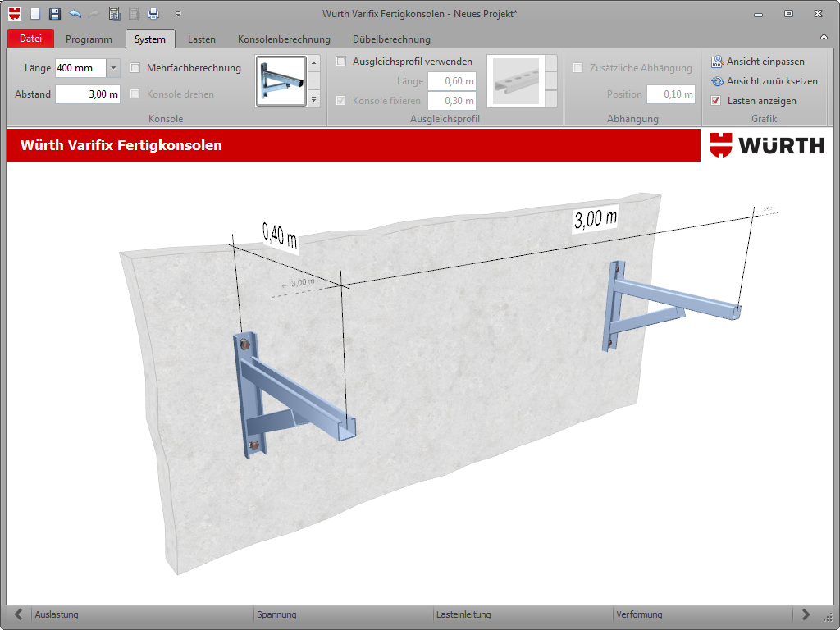Collapse the ribbon with the top-right chevron

click(x=824, y=37)
